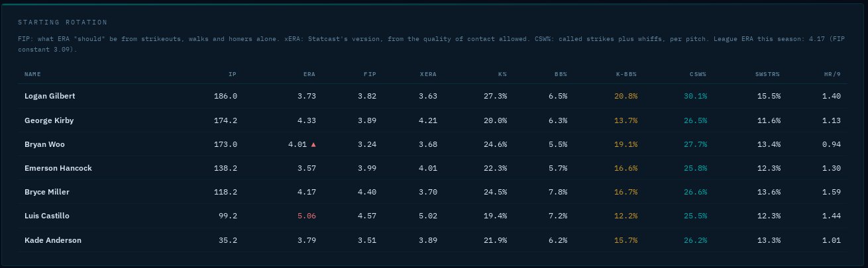Click Emerson Hancock's 3.57 ERA value
The height and width of the screenshot is (268, 868).
[x=306, y=168]
